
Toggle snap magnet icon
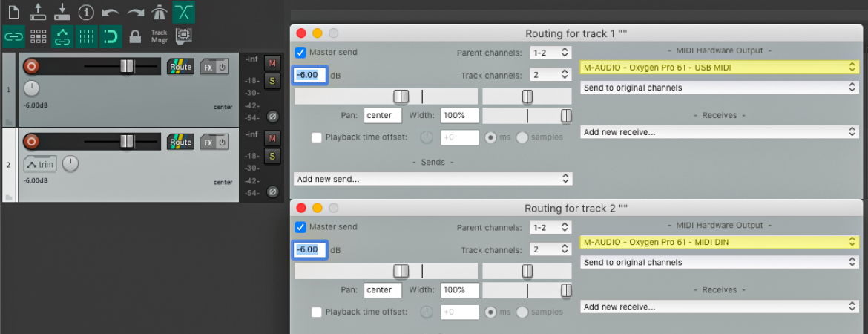111,36
